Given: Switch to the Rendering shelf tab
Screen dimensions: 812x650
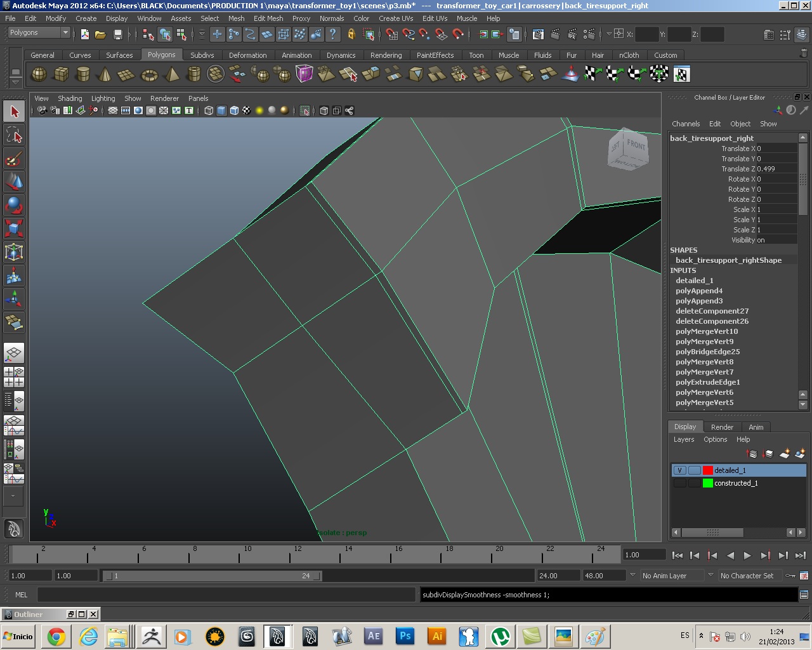Looking at the screenshot, I should (x=386, y=55).
